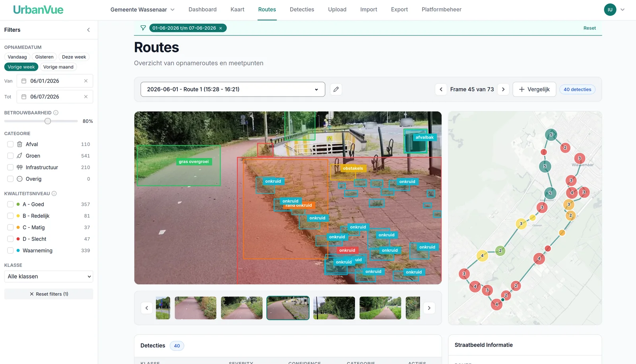Viewport: 636px width, 364px height.
Task: Open the Import tab
Action: tap(368, 10)
